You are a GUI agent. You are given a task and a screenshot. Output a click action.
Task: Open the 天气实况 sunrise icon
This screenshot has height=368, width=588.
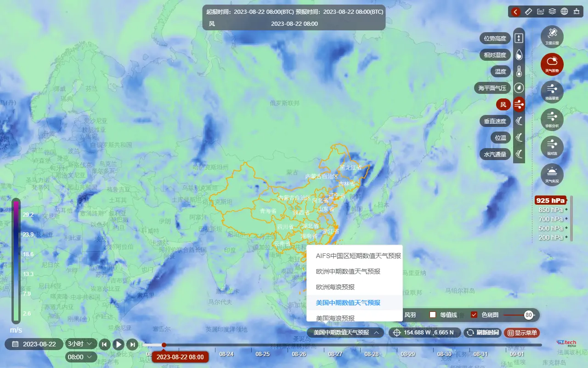pyautogui.click(x=552, y=174)
